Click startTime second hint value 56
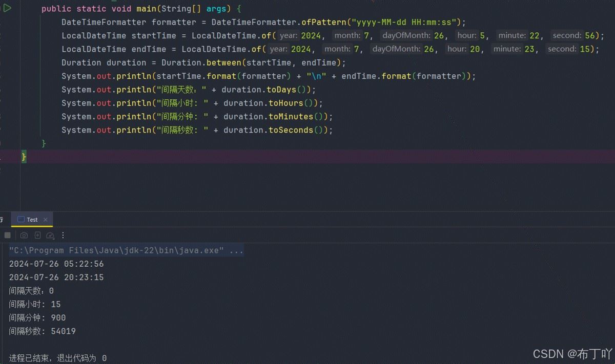 tap(589, 36)
